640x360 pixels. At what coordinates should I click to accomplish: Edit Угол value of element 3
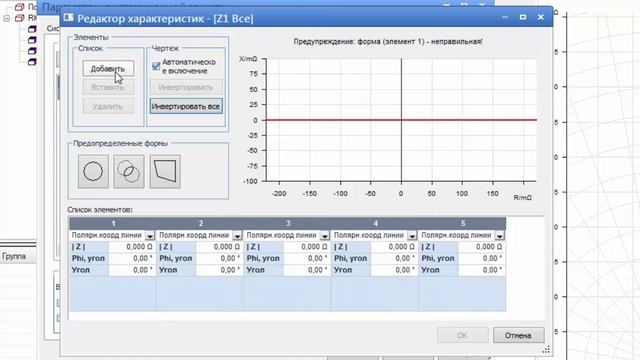pos(307,270)
